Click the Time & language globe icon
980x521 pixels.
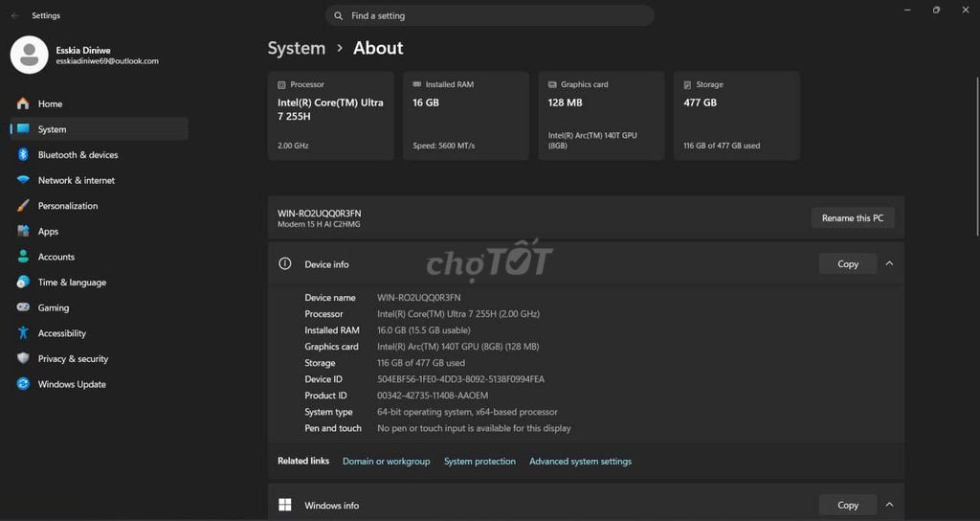coord(23,283)
